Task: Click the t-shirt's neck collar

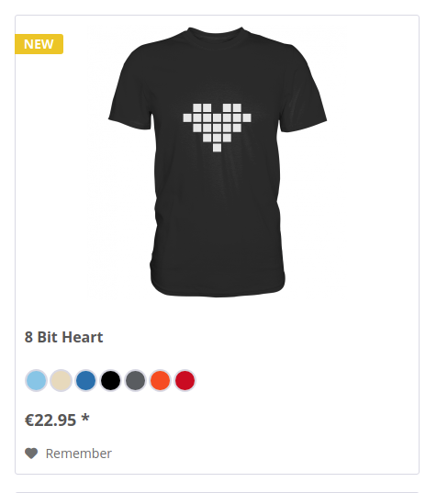Action: pos(216,37)
